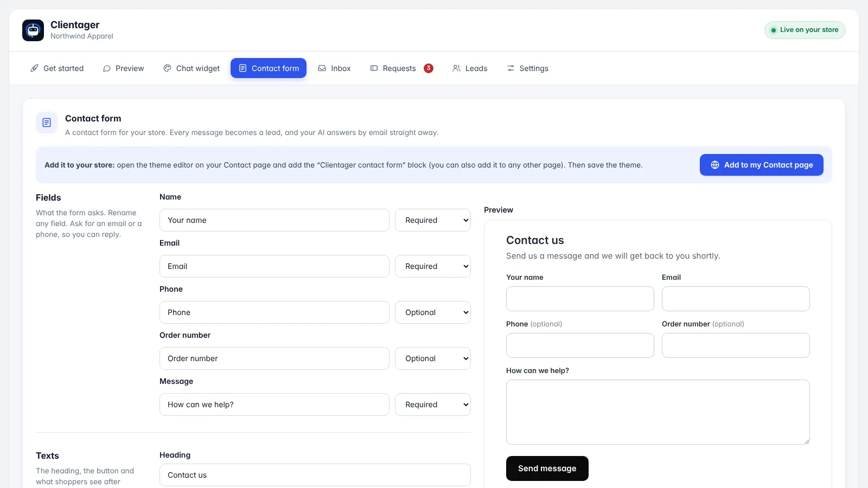Image resolution: width=868 pixels, height=488 pixels.
Task: Click the Phone label text input
Action: tap(275, 312)
